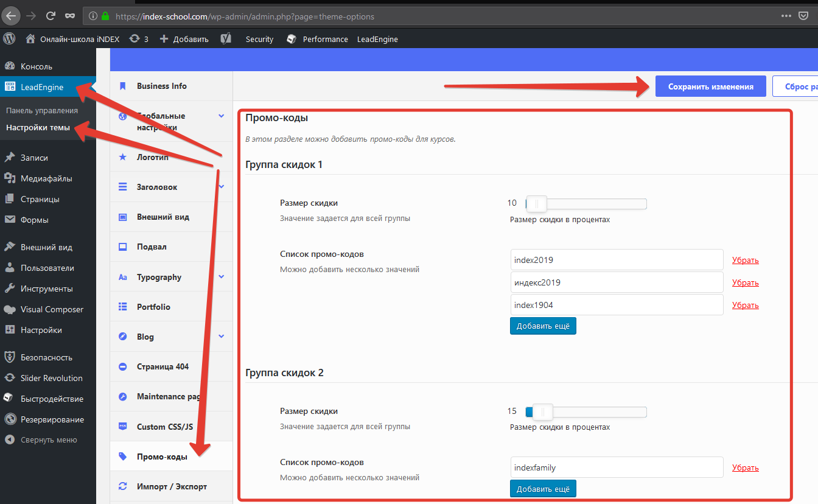Add another promo code to Group 1

coord(543,326)
